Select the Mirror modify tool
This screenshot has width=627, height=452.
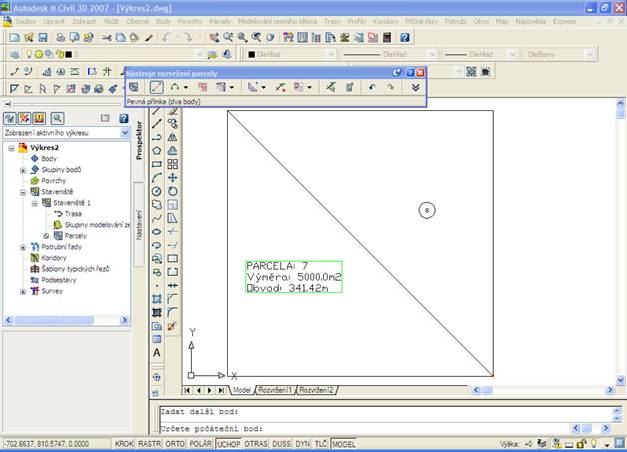[173, 138]
